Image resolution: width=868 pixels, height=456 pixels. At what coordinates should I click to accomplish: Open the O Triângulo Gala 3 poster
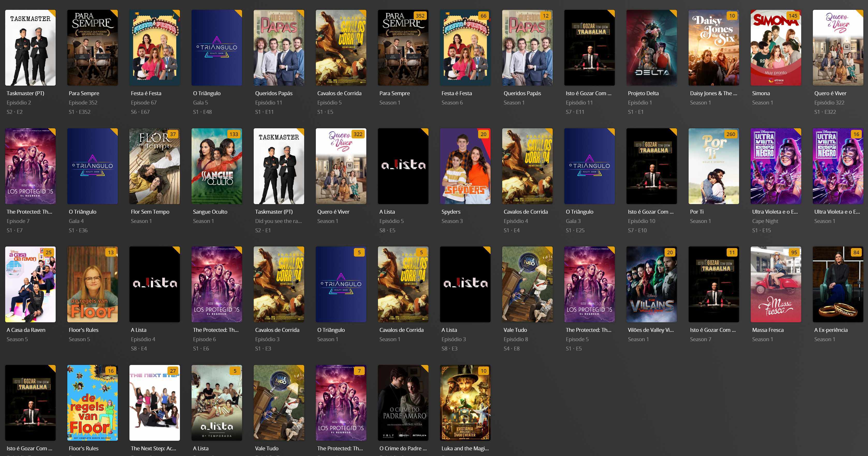[x=589, y=166]
